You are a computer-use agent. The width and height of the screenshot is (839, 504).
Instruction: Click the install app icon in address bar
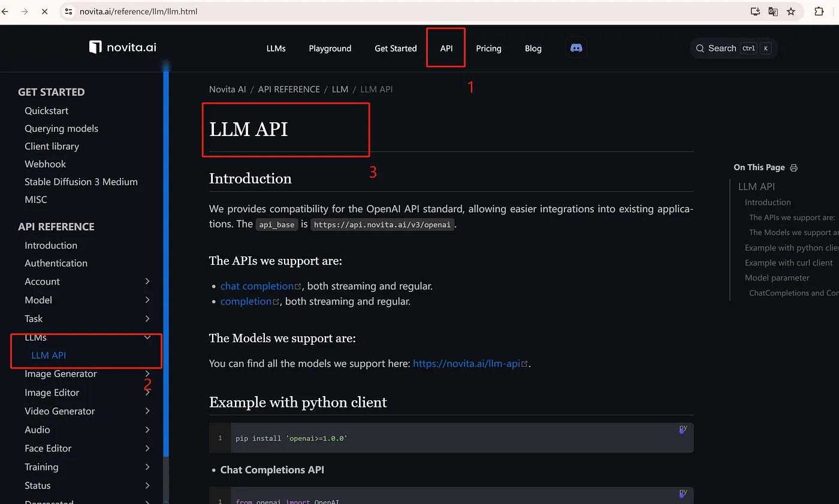755,11
